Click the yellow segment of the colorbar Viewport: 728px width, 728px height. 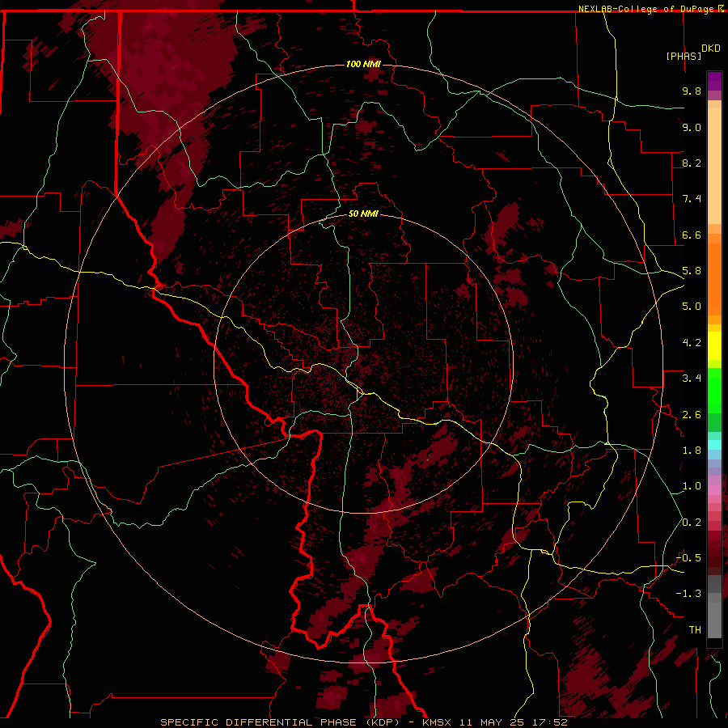pos(714,346)
